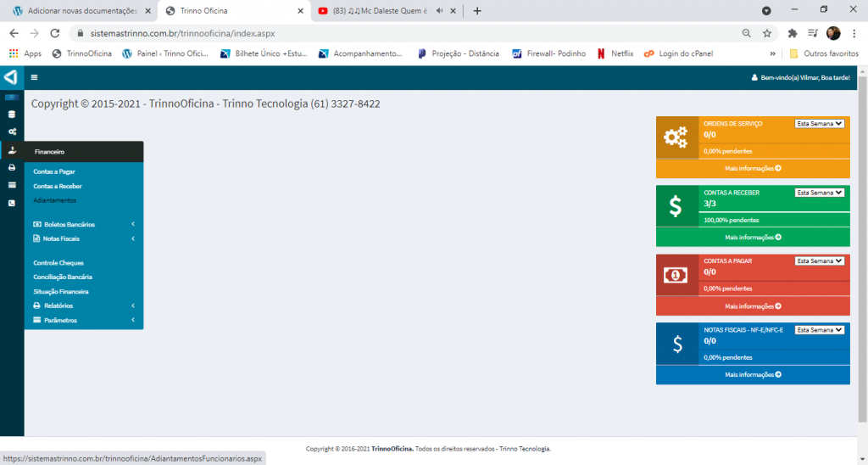Open Contas a Receber menu item

(x=58, y=186)
